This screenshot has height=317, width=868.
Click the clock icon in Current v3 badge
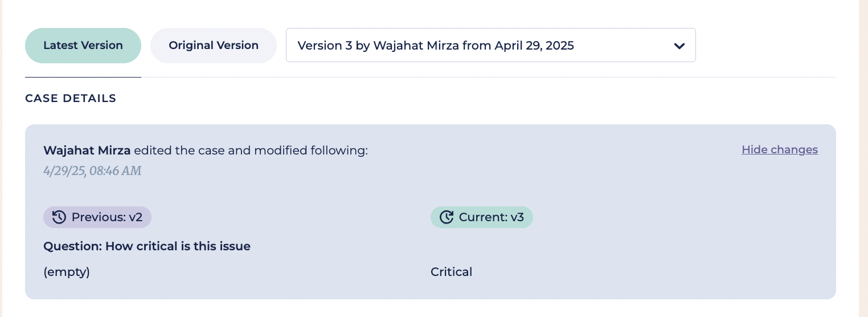pyautogui.click(x=447, y=217)
